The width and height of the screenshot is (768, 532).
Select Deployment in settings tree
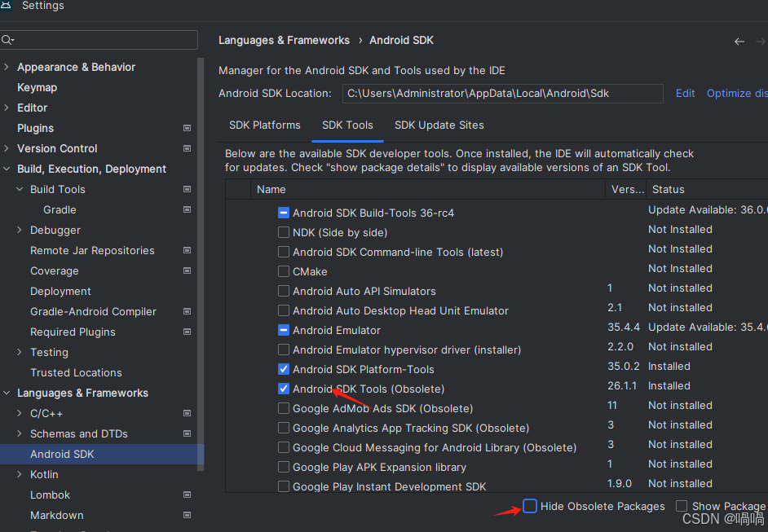point(60,291)
